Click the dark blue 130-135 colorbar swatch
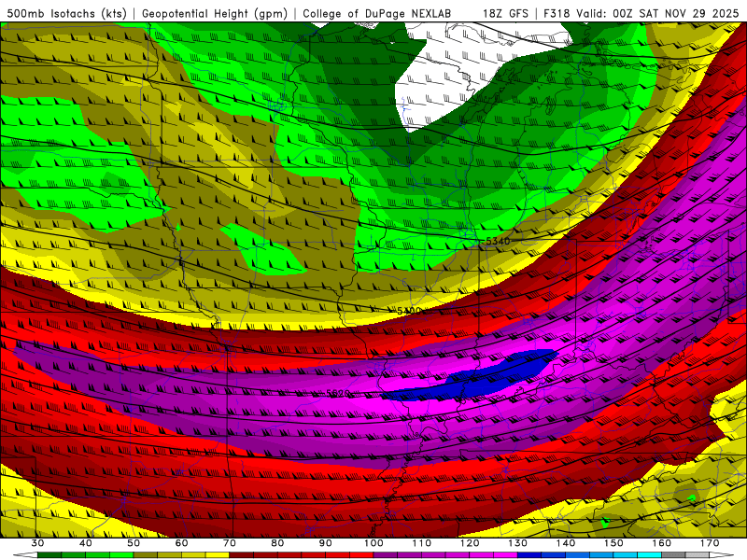The width and height of the screenshot is (747, 560). (x=529, y=555)
